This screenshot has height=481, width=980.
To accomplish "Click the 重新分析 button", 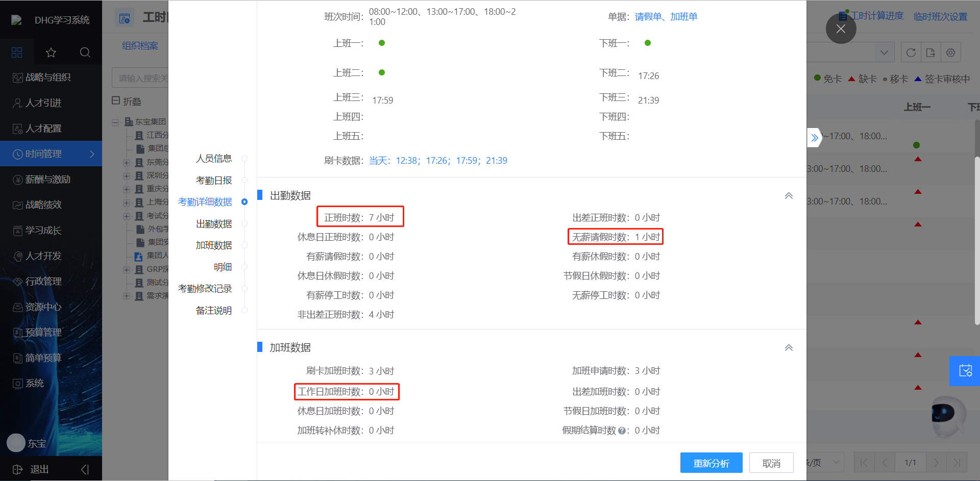I will coord(711,463).
